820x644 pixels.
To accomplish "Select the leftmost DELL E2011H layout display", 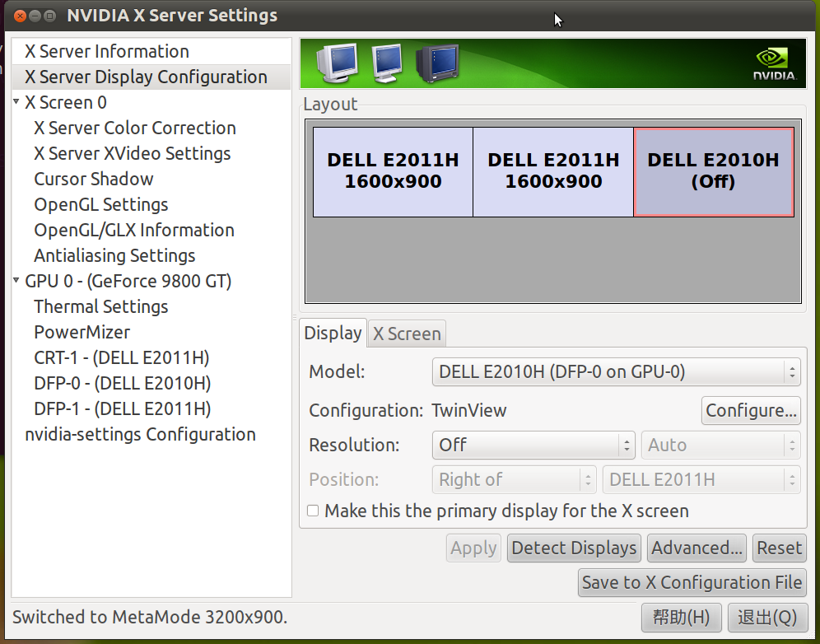I will coord(393,171).
